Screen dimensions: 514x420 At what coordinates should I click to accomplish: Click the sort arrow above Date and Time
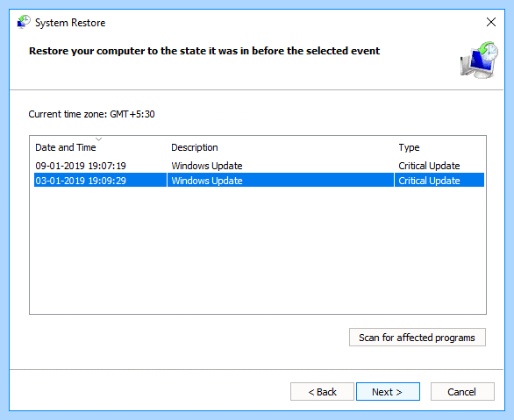point(98,139)
